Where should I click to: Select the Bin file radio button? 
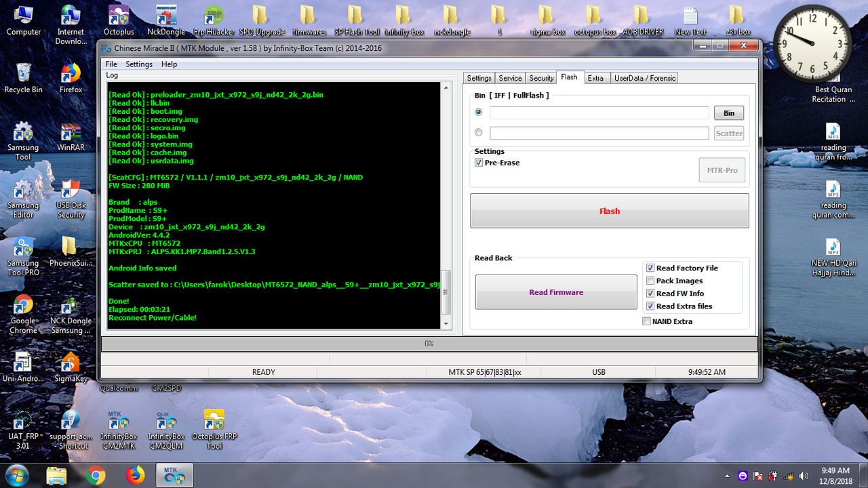479,113
